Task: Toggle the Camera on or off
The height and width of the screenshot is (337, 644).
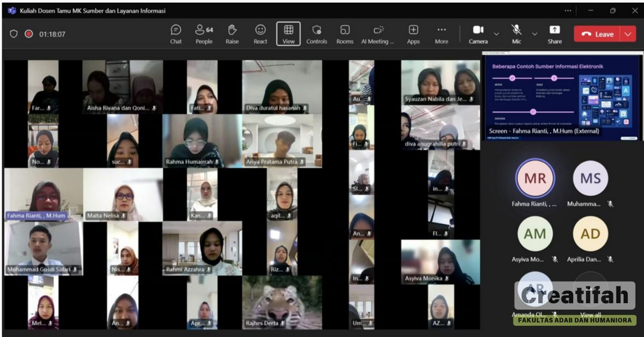Action: [478, 34]
